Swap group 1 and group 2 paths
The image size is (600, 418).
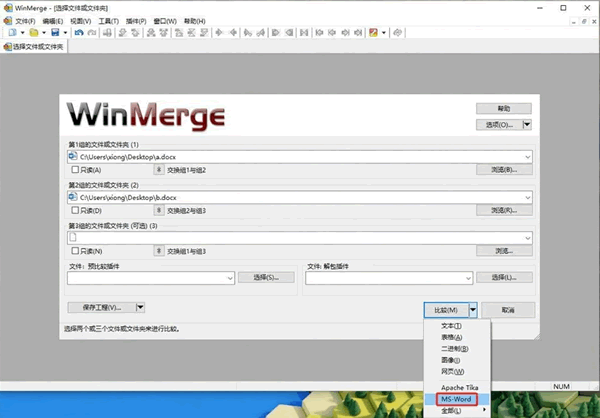click(x=159, y=170)
